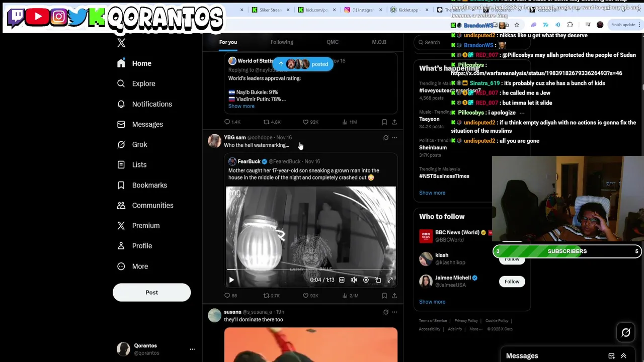Open Grok from the left sidebar
The width and height of the screenshot is (644, 362).
click(x=133, y=145)
